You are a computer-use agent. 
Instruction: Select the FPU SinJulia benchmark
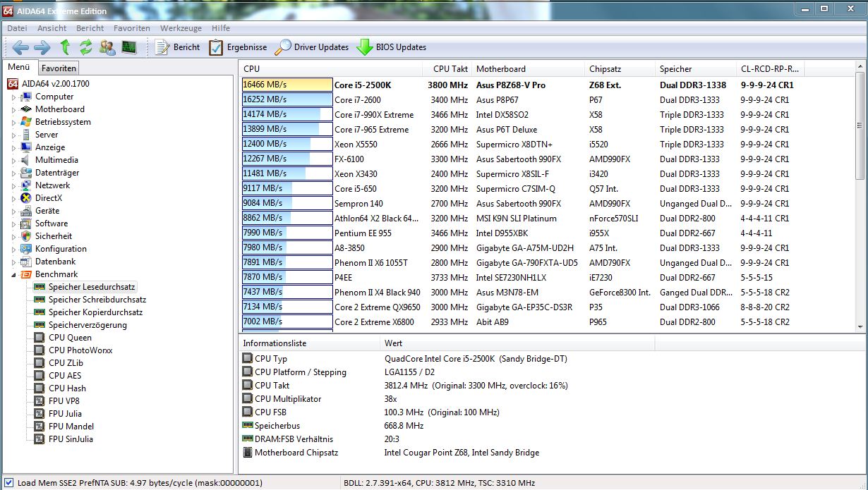click(71, 439)
